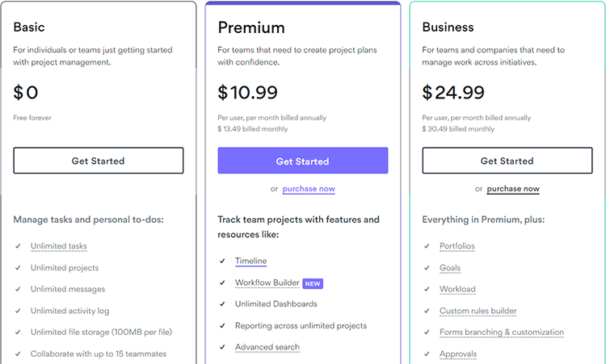Open the Advanced search feature link

coord(267,347)
